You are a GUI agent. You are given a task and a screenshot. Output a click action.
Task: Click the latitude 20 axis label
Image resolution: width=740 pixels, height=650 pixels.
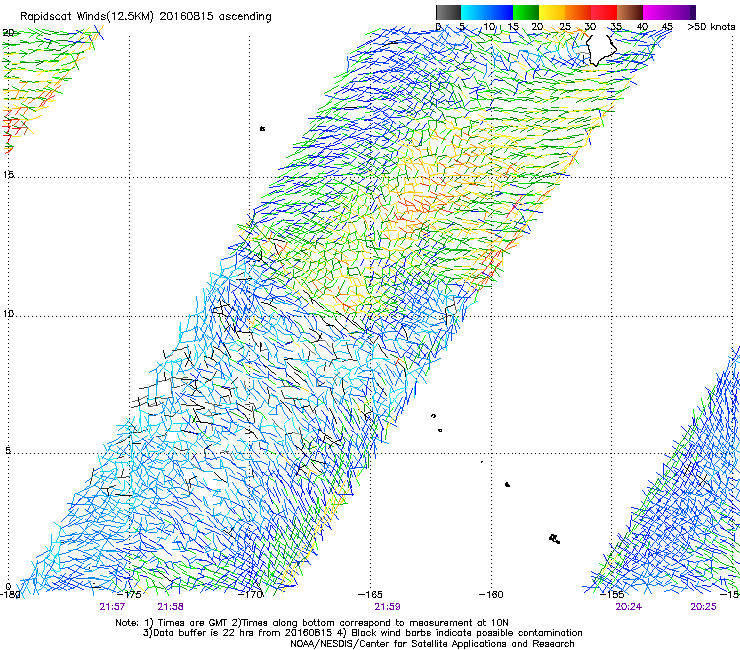coord(8,33)
